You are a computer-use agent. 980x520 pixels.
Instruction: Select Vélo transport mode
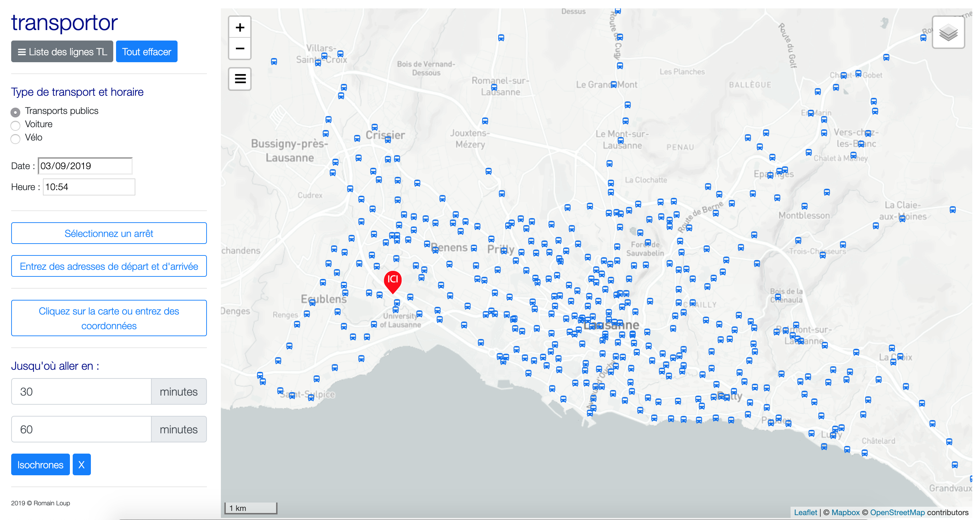pos(16,138)
